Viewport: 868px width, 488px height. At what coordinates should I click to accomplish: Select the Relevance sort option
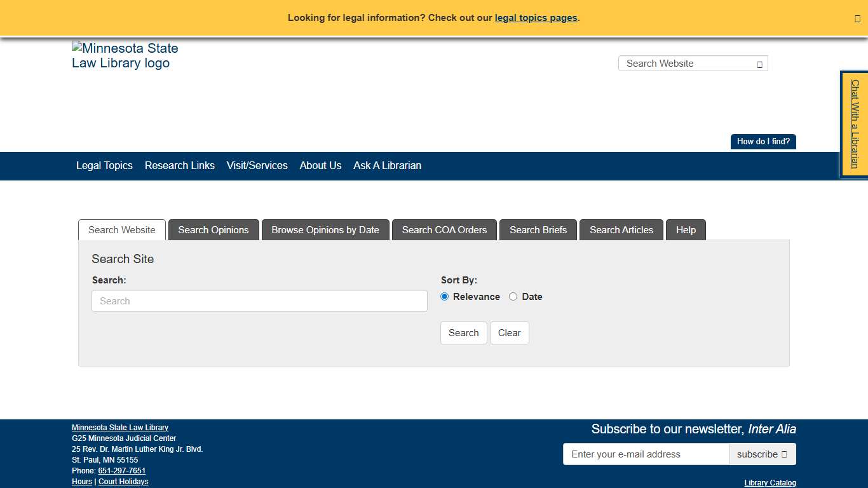[x=444, y=296]
